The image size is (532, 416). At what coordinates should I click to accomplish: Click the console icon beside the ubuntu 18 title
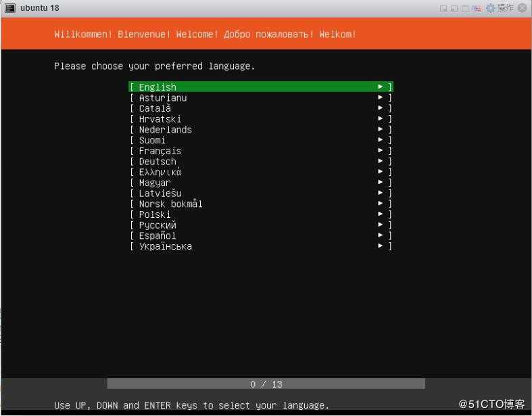(x=10, y=8)
